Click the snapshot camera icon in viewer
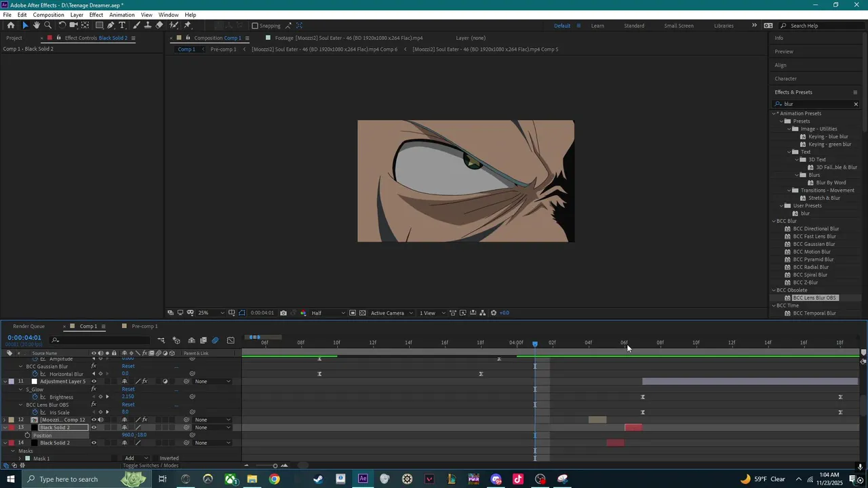Screen dimensions: 868x488 pyautogui.click(x=283, y=313)
